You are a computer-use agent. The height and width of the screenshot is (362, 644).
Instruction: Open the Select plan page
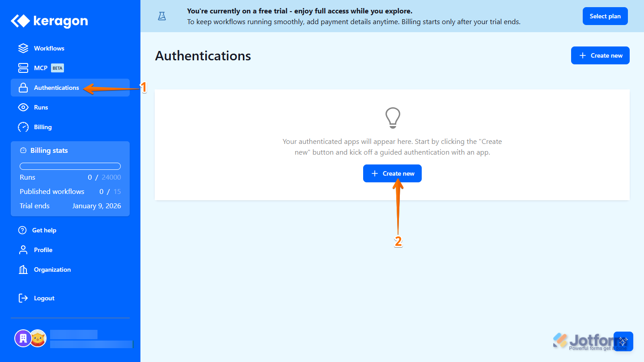tap(605, 16)
